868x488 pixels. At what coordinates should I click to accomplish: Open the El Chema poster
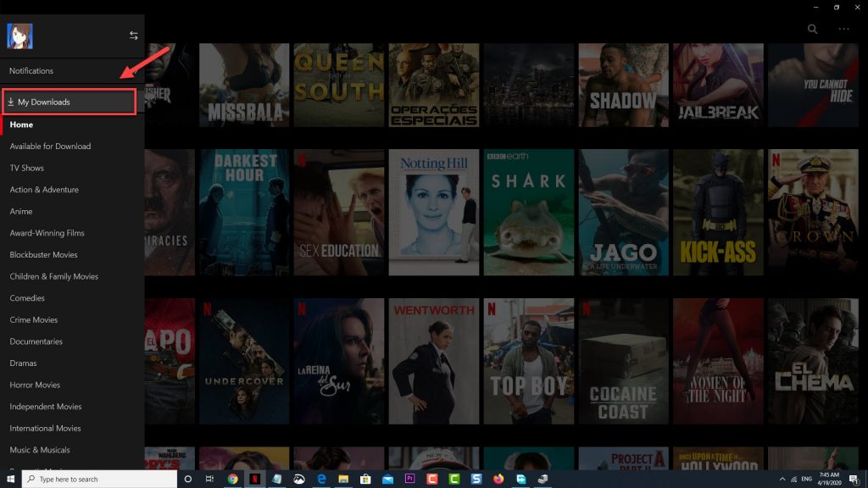point(813,361)
